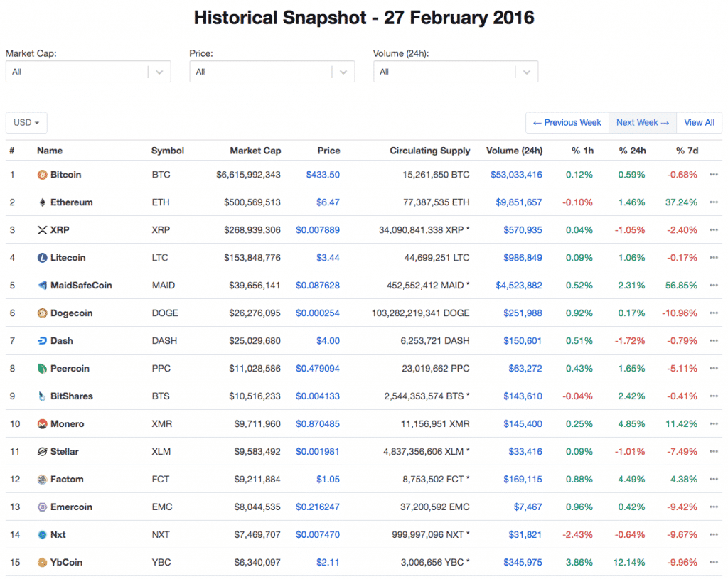Open the three-dot menu for Bitcoin row
The height and width of the screenshot is (579, 728).
[x=714, y=175]
